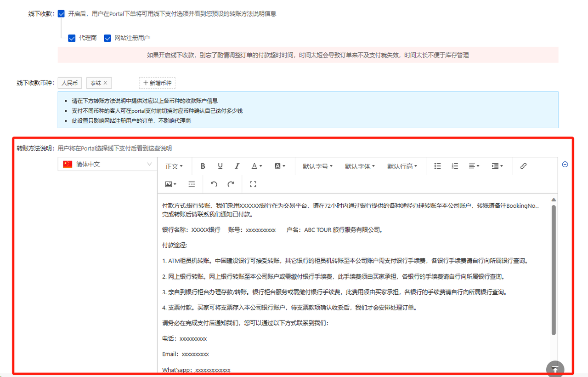
Task: Undo the last edit
Action: coord(214,184)
